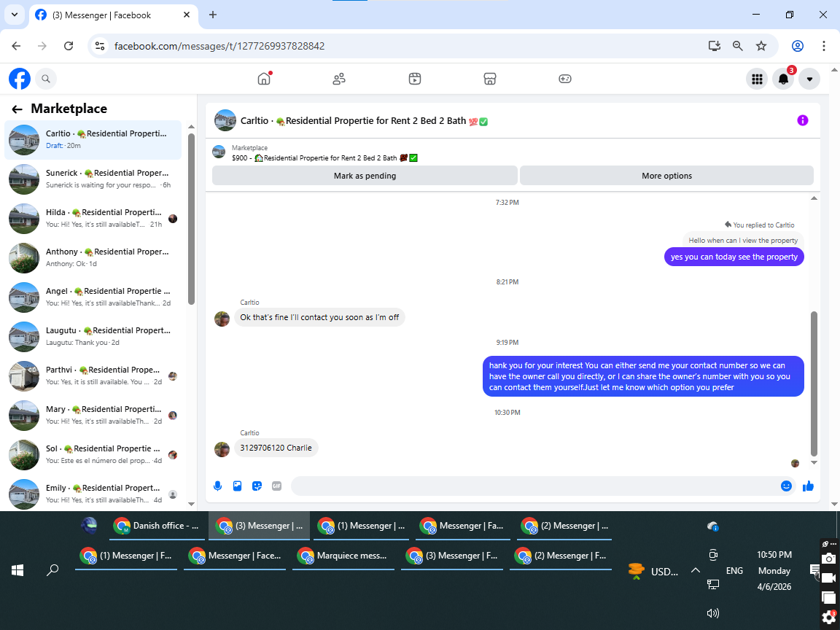The width and height of the screenshot is (840, 630).
Task: Open Sunerick conversation
Action: (x=93, y=179)
